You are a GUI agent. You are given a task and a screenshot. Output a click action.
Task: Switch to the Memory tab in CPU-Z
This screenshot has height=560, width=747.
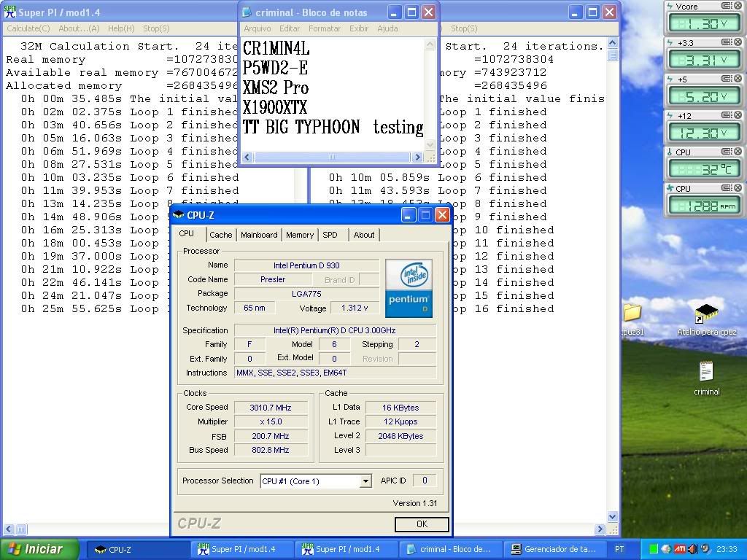click(x=300, y=235)
